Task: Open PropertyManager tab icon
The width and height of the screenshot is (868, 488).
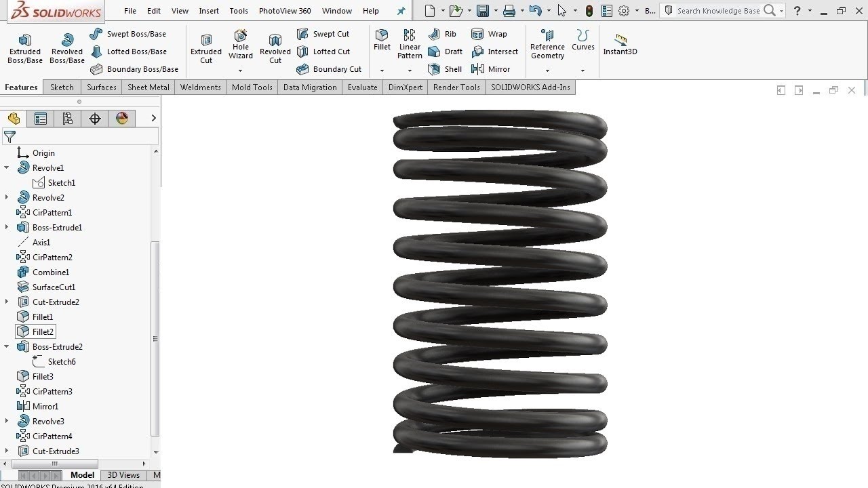Action: tap(41, 119)
